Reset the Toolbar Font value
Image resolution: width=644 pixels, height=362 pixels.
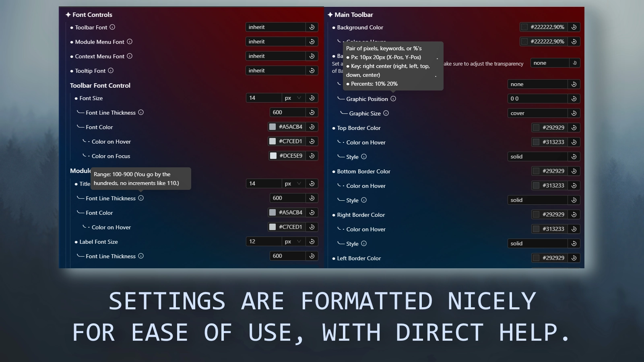(312, 27)
